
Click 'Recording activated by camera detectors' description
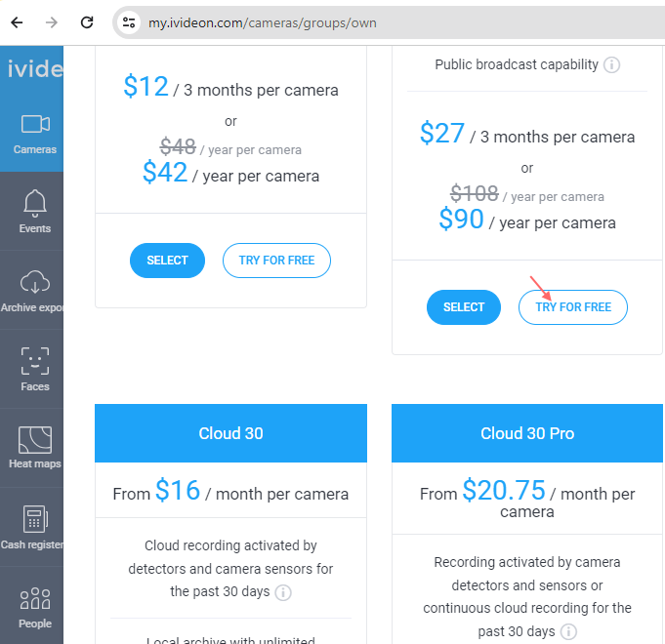click(527, 596)
